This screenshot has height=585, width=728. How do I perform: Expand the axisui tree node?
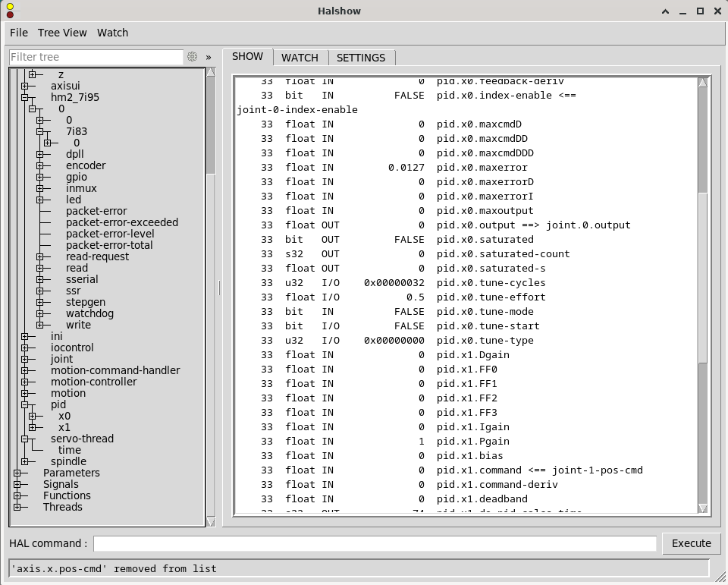click(x=24, y=86)
